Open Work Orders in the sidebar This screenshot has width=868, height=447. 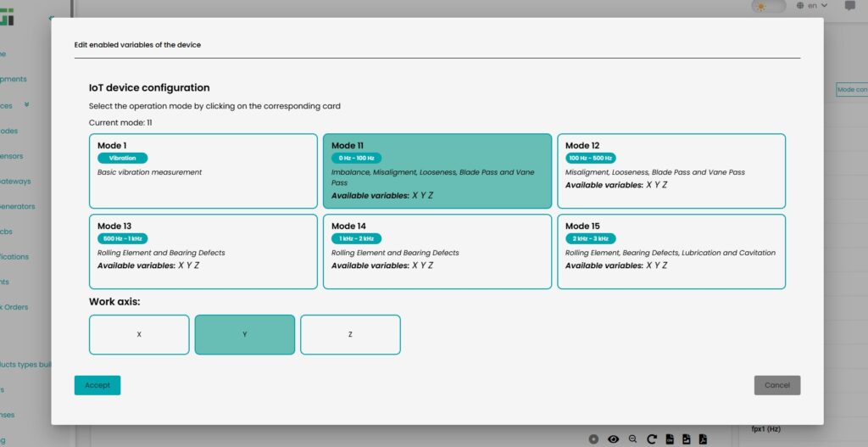(x=15, y=307)
